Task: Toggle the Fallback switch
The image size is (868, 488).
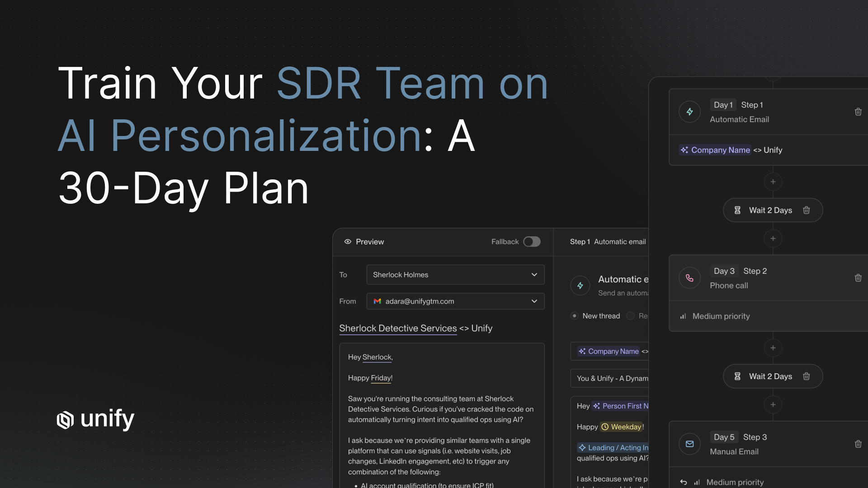Action: [x=532, y=242]
